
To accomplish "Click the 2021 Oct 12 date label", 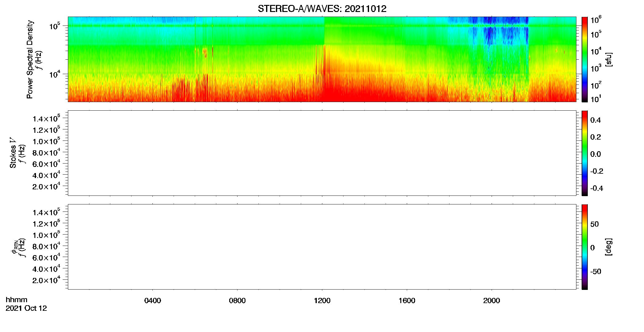I will tap(26, 308).
